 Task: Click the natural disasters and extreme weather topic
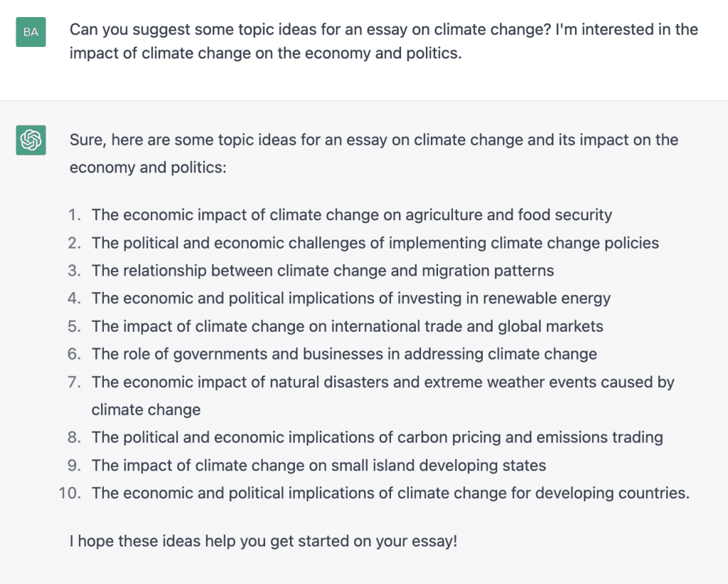click(382, 382)
